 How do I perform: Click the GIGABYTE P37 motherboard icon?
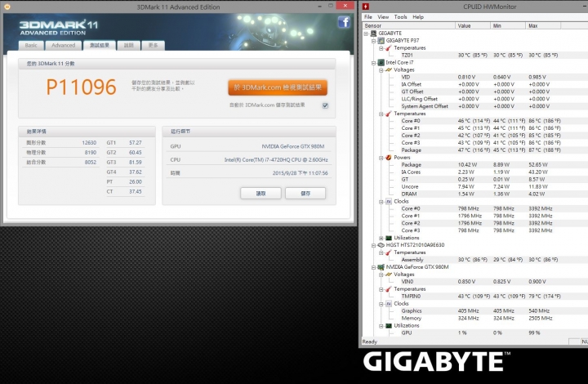pyautogui.click(x=381, y=41)
